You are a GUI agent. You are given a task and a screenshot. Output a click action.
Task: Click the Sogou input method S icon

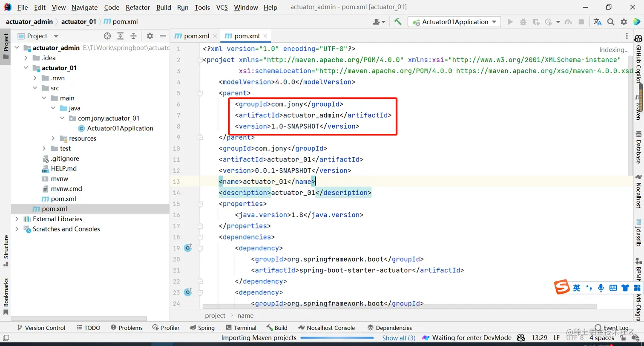[562, 287]
